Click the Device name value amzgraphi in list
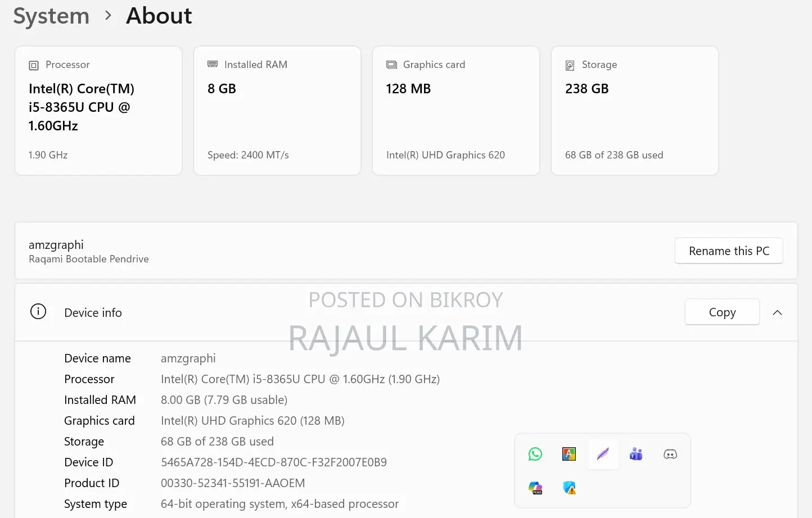812x518 pixels. [x=188, y=358]
